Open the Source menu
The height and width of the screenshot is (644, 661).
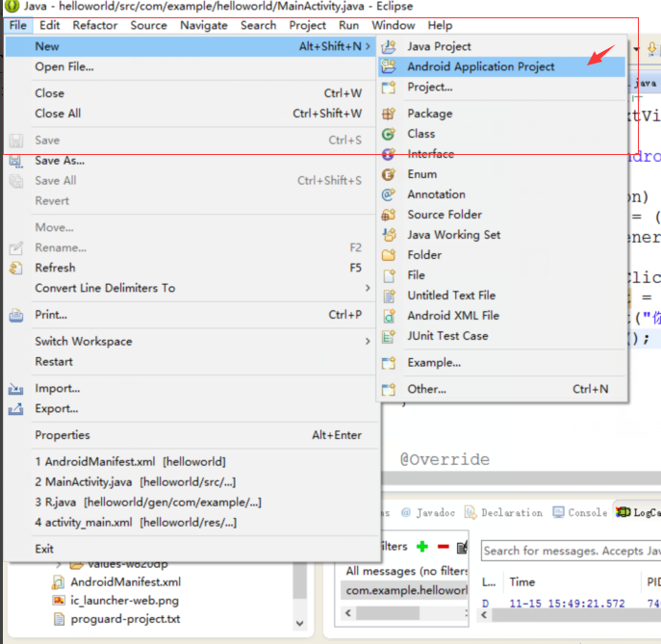pos(149,26)
